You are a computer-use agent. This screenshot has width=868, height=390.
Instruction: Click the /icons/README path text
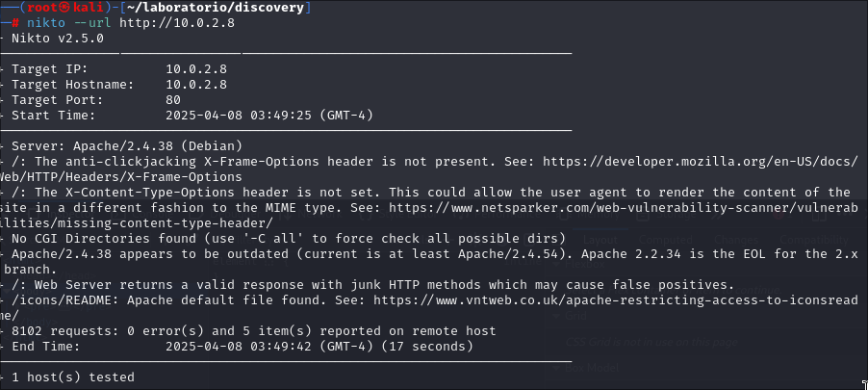64,300
